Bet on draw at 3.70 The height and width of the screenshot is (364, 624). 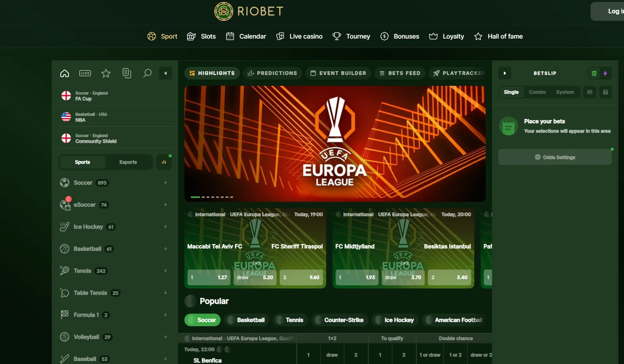point(403,277)
